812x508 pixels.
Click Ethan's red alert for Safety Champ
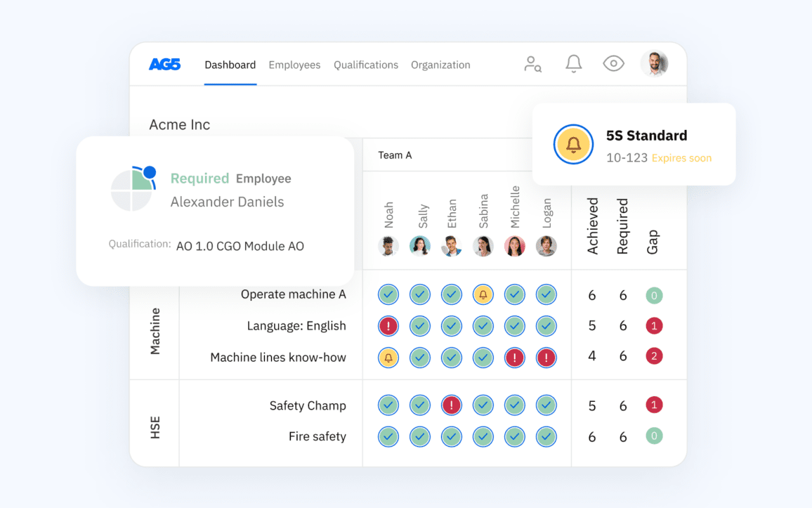point(452,405)
